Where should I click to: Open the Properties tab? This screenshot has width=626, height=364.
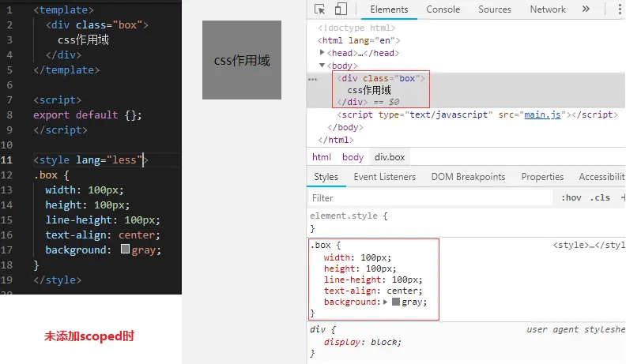point(542,177)
